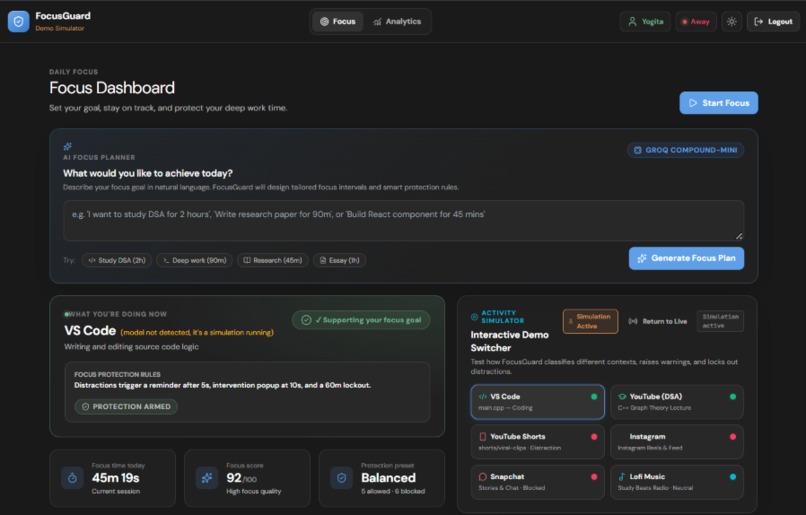The height and width of the screenshot is (515, 806).
Task: Select the YouTube (DSA) simulator card
Action: (x=676, y=402)
